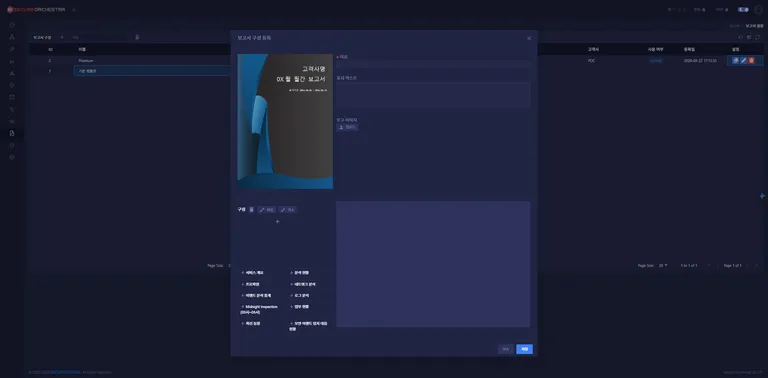The height and width of the screenshot is (378, 768).
Task: Click the large section preview panel in dialog
Action: click(433, 264)
